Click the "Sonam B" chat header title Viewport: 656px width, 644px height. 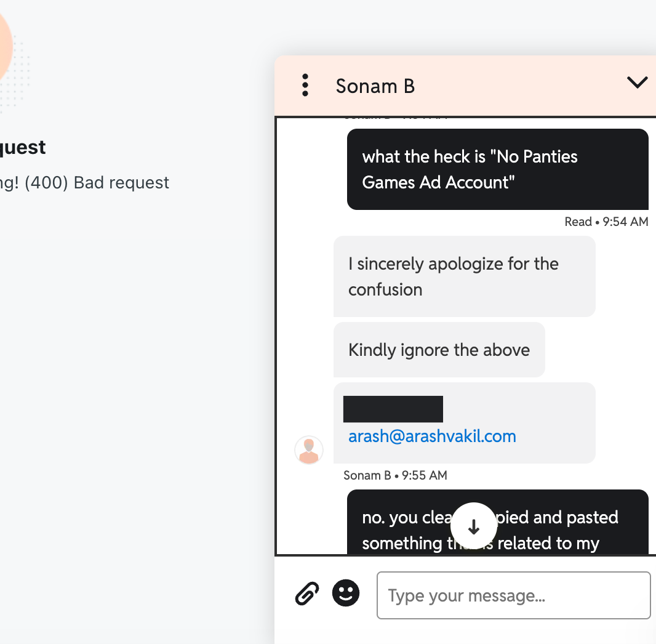[375, 86]
